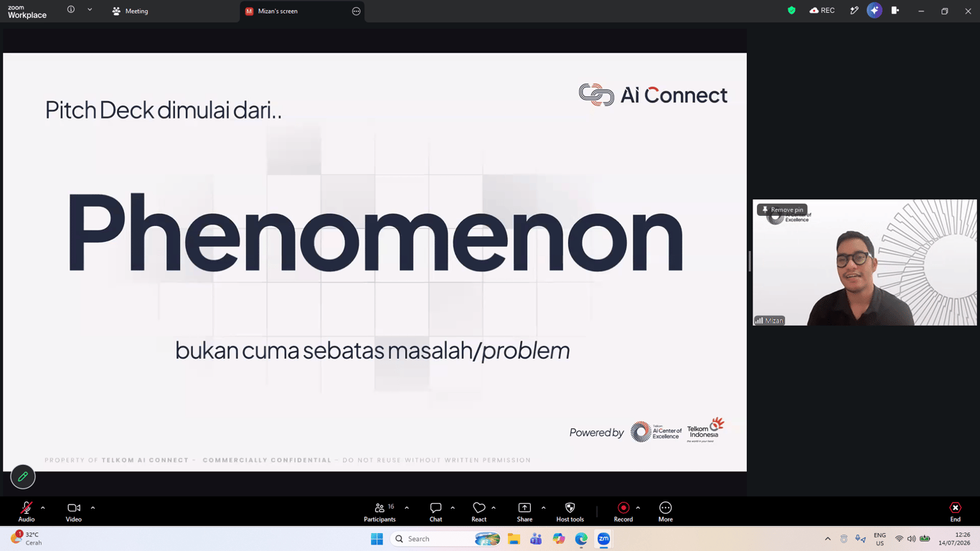
Task: Start a Share screen session
Action: click(524, 512)
